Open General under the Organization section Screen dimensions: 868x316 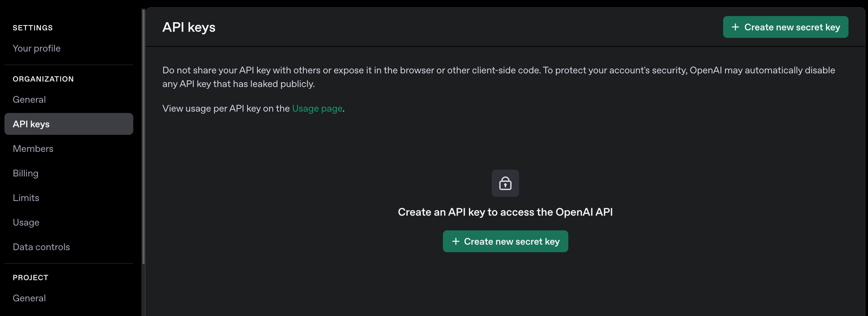click(29, 100)
